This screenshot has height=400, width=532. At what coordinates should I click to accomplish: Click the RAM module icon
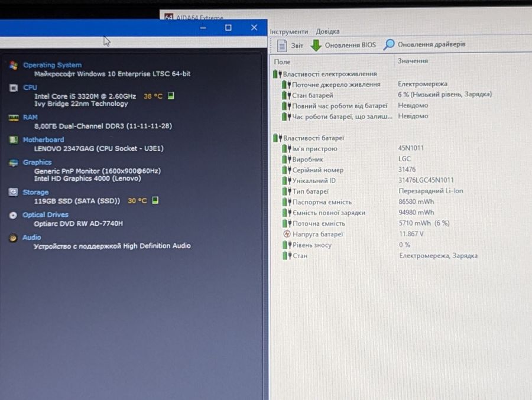14,118
